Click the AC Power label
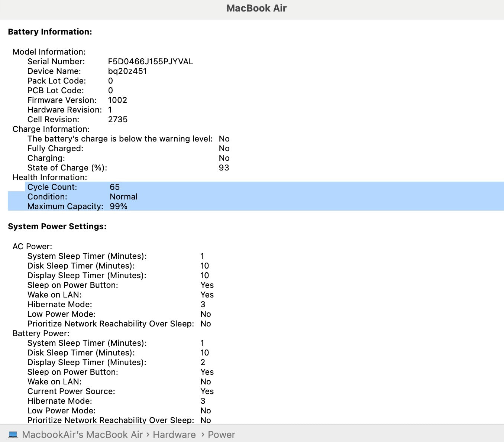 click(x=32, y=247)
